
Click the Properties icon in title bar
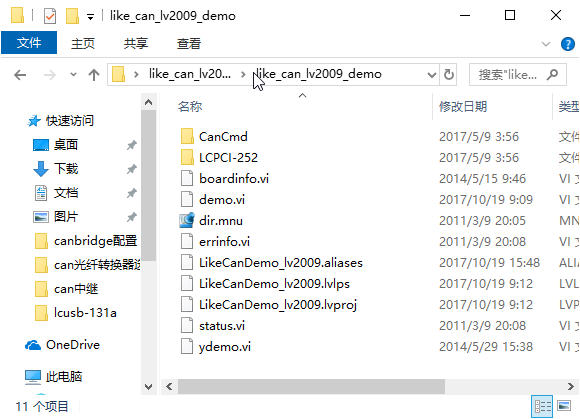point(50,16)
